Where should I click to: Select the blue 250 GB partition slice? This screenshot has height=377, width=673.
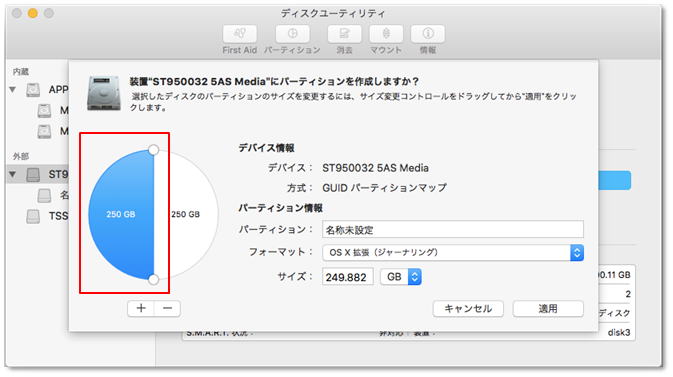[121, 214]
